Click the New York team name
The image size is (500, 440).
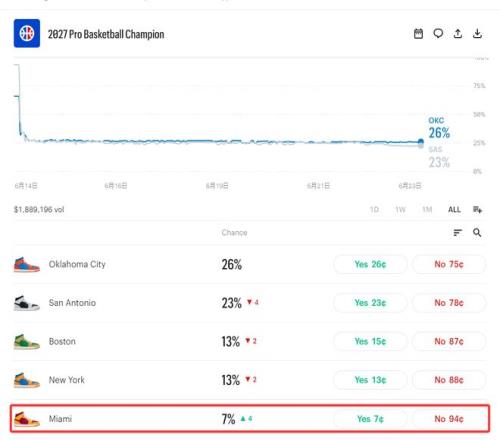(67, 380)
